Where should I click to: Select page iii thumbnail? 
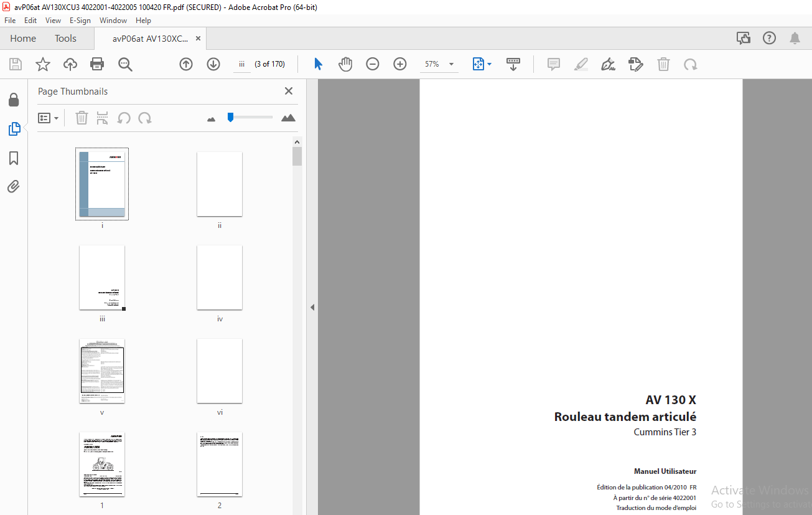click(x=102, y=277)
